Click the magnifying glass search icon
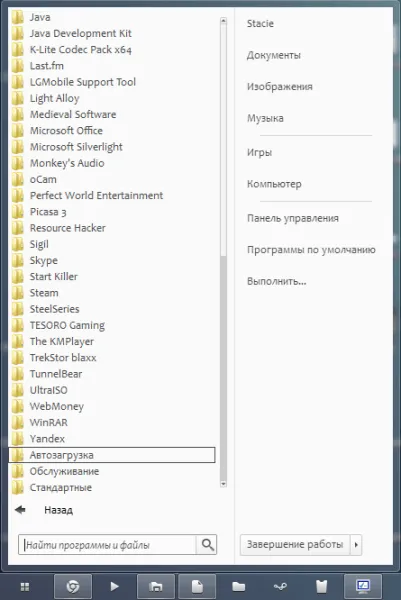The width and height of the screenshot is (401, 600). point(207,545)
